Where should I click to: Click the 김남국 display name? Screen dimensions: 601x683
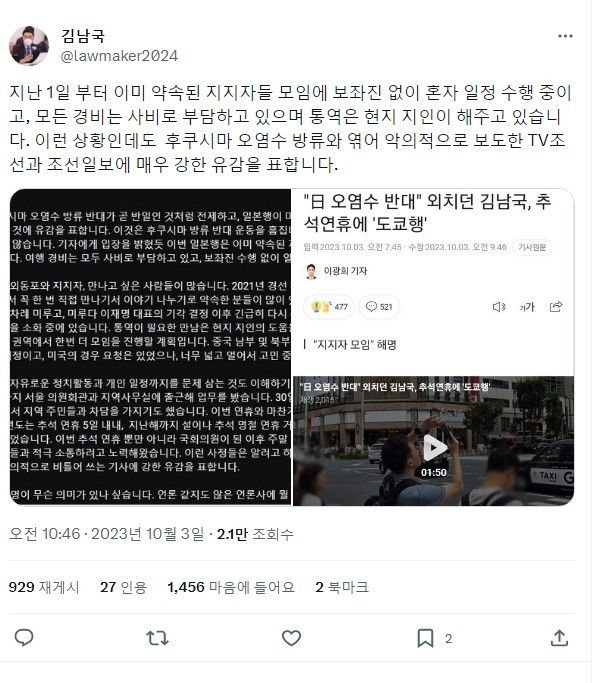83,36
